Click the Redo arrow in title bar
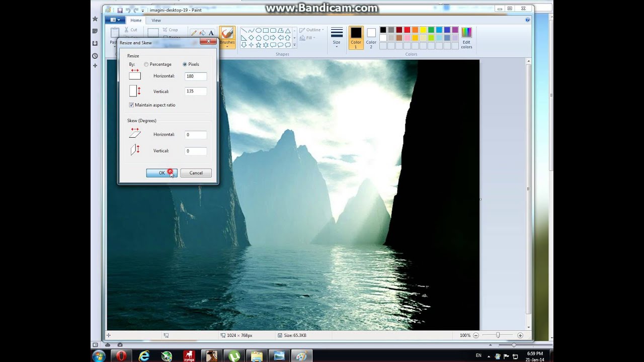This screenshot has width=644, height=362. coord(136,10)
